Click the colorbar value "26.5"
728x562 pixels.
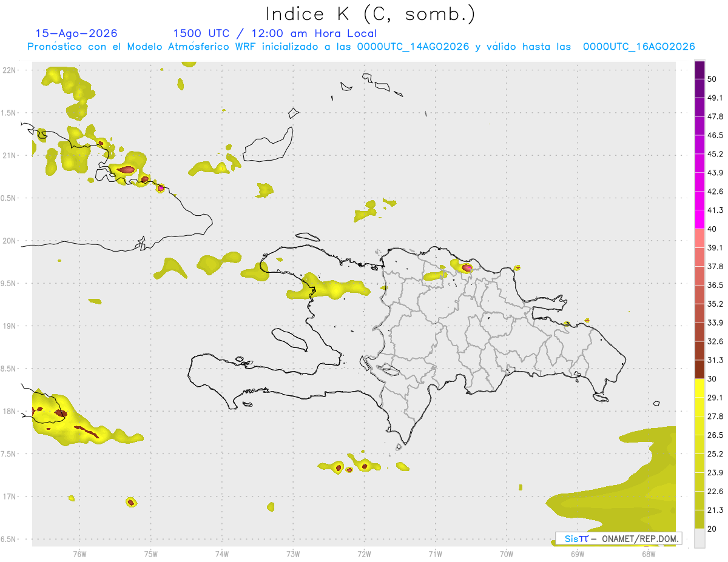pyautogui.click(x=715, y=435)
